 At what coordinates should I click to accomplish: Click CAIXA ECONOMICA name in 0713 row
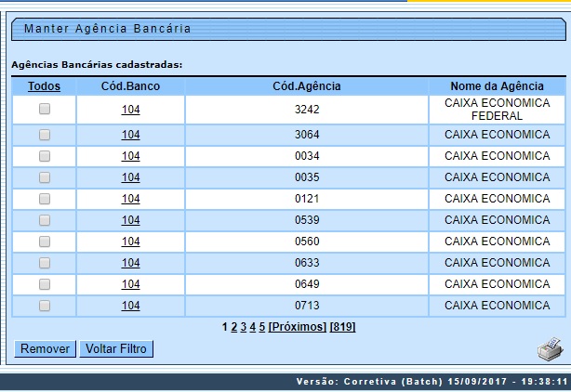498,306
